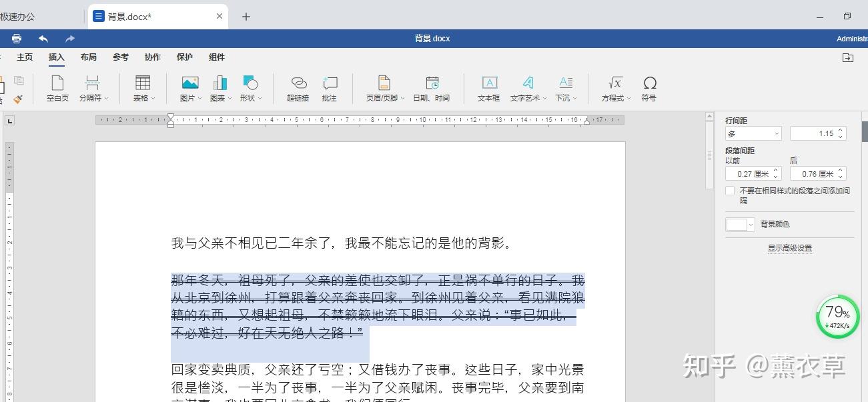Click the right indent marker on ruler
The image size is (868, 402).
coord(586,122)
